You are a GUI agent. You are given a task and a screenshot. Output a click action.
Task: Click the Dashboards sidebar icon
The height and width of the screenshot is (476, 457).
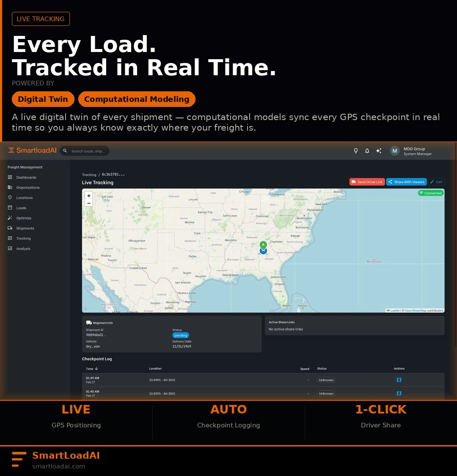point(10,177)
